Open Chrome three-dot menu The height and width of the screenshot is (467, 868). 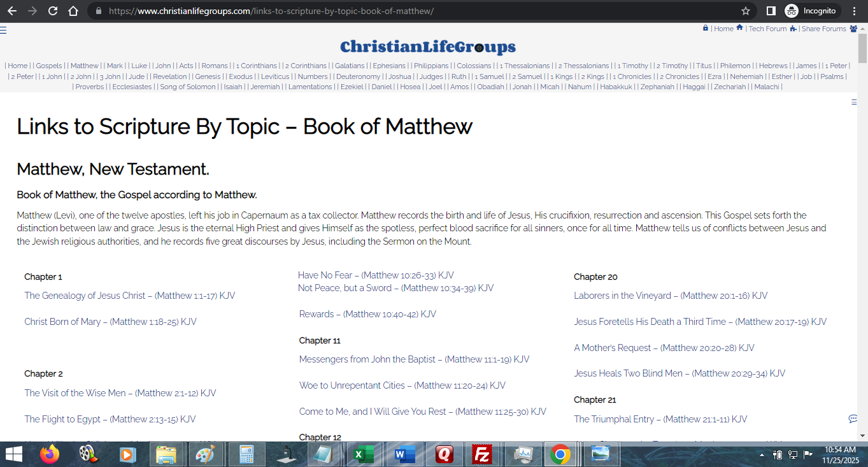pyautogui.click(x=855, y=11)
